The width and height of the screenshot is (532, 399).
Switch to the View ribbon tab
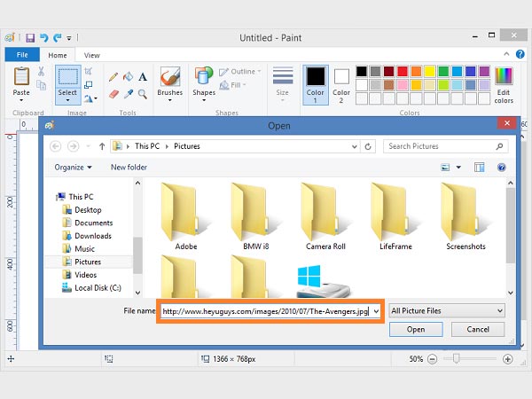click(92, 55)
